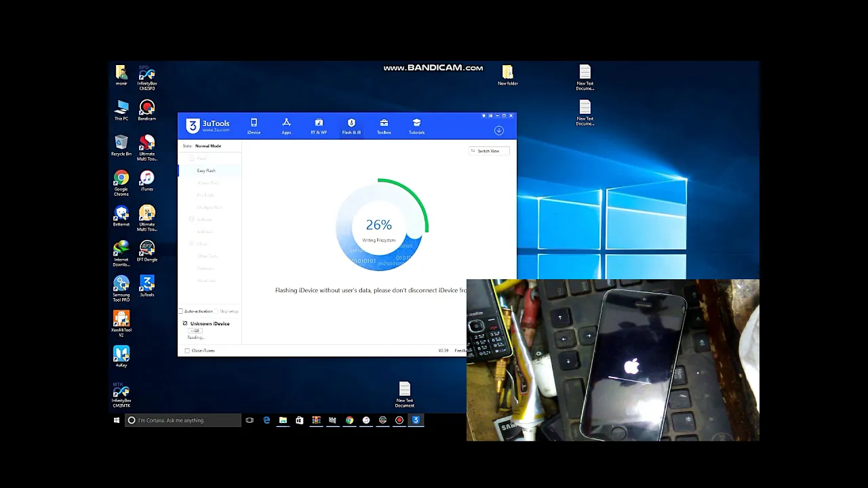868x488 pixels.
Task: Toggle the Close iTunes checkbox
Action: click(187, 350)
